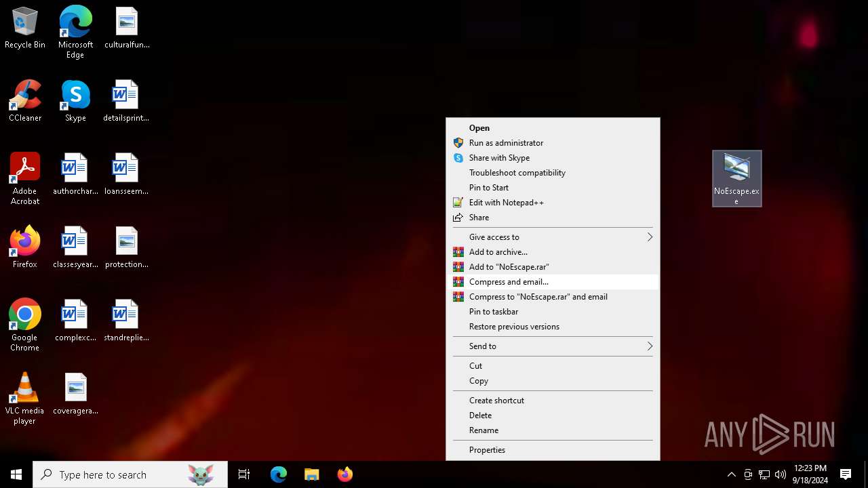
Task: Choose Add to "NoEscape.rar"
Action: click(x=553, y=267)
